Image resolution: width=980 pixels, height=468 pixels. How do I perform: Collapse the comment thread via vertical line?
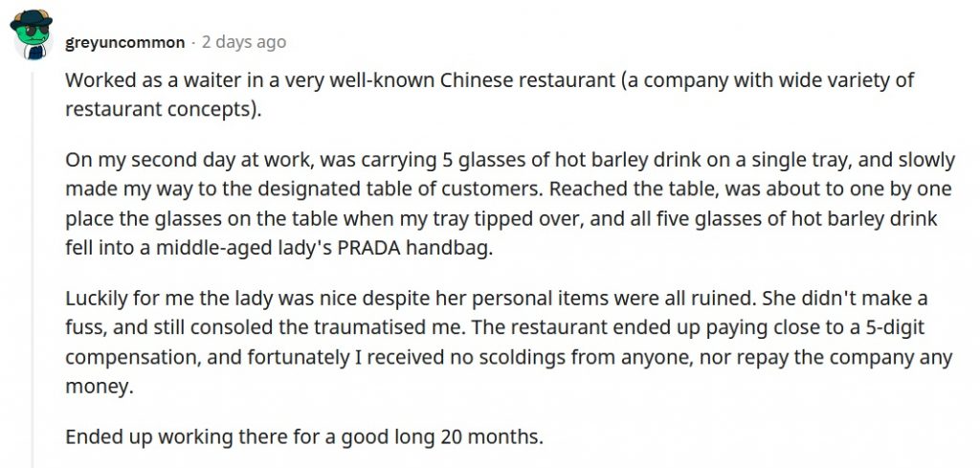point(33,269)
